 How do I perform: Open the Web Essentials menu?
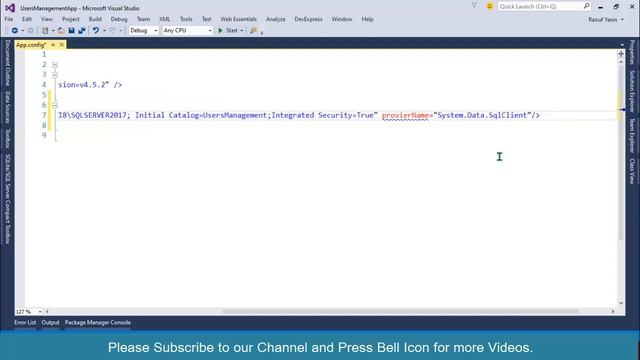tap(238, 19)
